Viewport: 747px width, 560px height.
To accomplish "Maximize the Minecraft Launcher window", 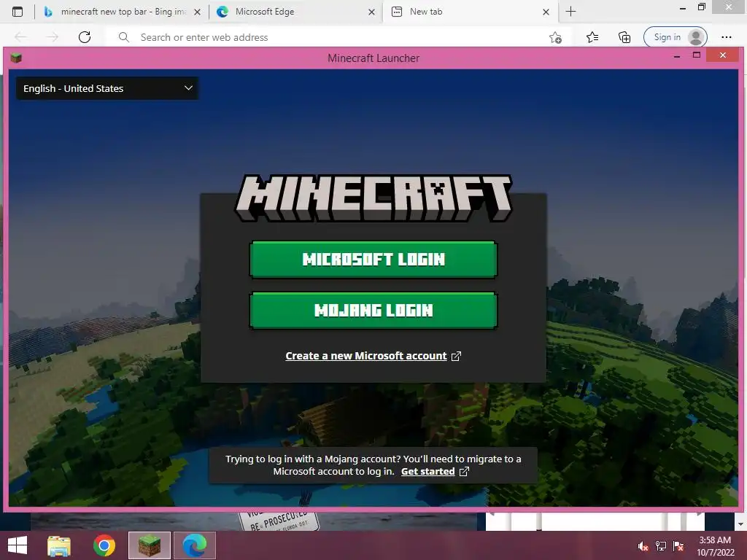I will [697, 55].
